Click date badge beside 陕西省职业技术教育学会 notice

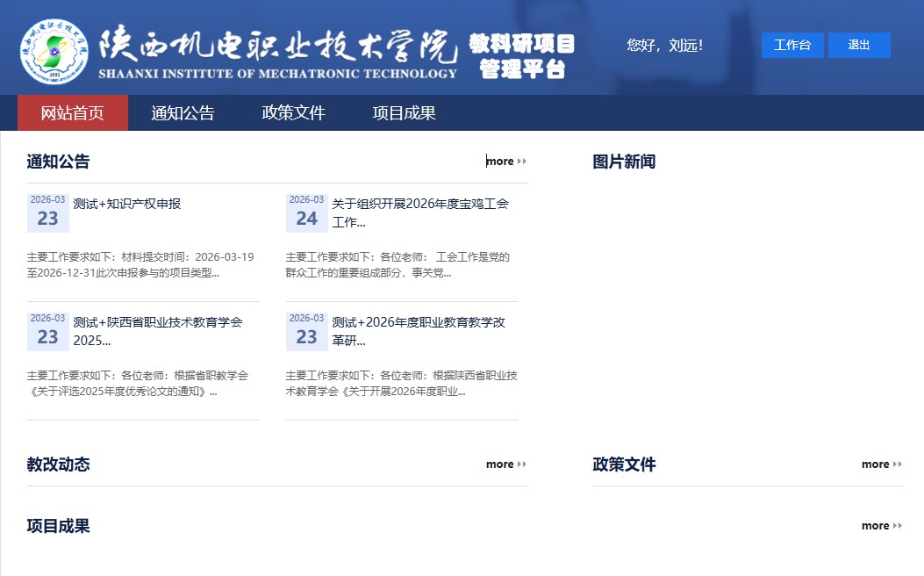(47, 332)
